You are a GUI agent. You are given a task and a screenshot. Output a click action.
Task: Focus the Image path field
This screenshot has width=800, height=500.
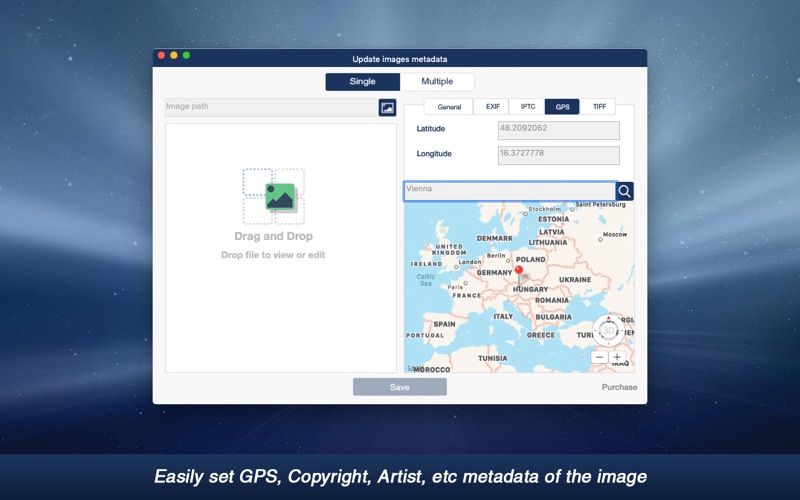[271, 108]
